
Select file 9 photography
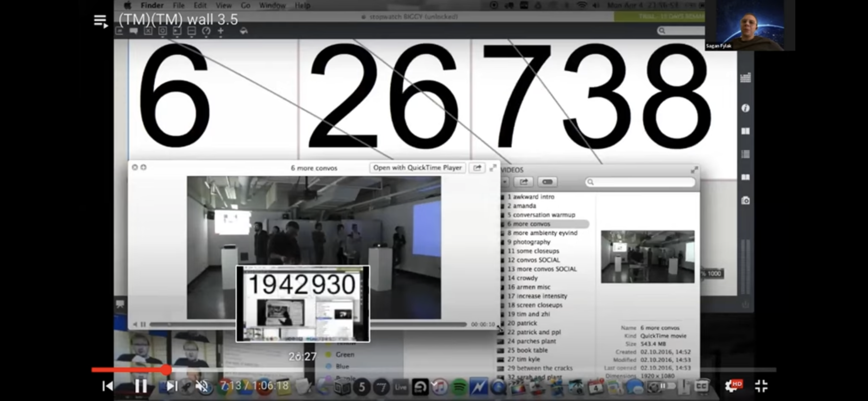point(528,242)
